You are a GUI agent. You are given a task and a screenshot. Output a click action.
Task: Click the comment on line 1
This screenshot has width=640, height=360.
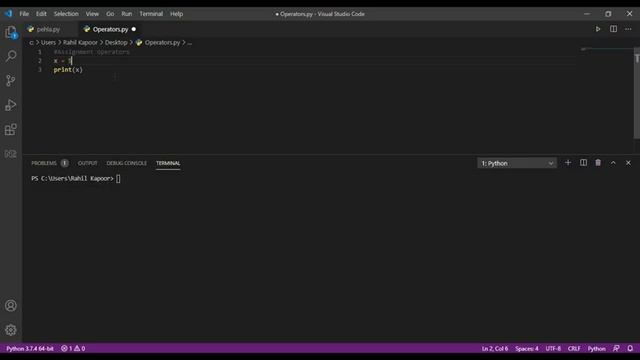pyautogui.click(x=91, y=52)
